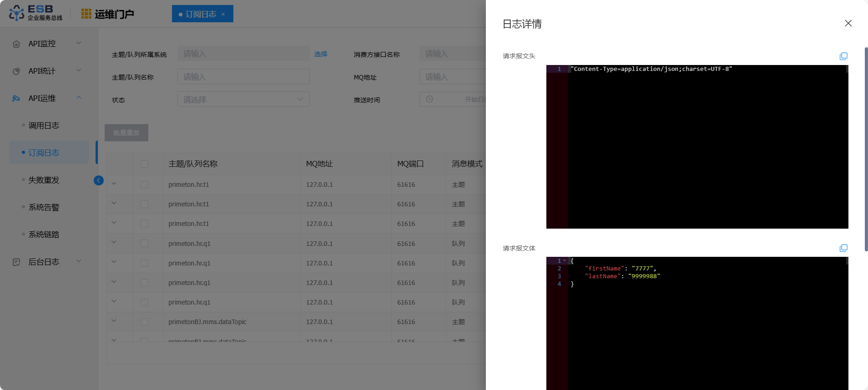Image resolution: width=868 pixels, height=390 pixels.
Task: Focus the 主题/队列名称 input field
Action: pos(243,76)
